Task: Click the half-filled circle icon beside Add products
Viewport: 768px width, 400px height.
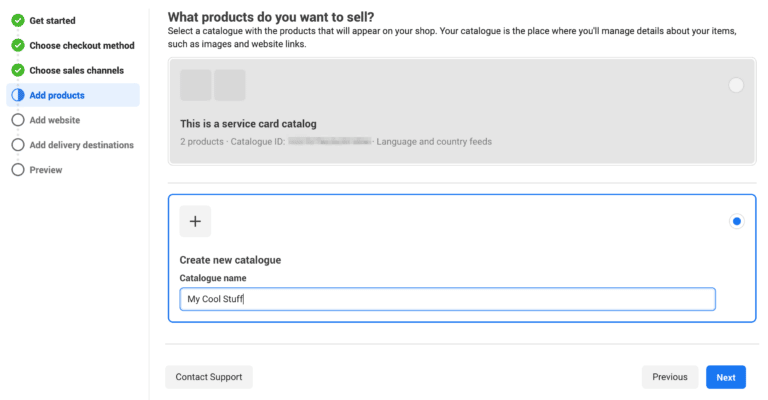Action: click(18, 95)
